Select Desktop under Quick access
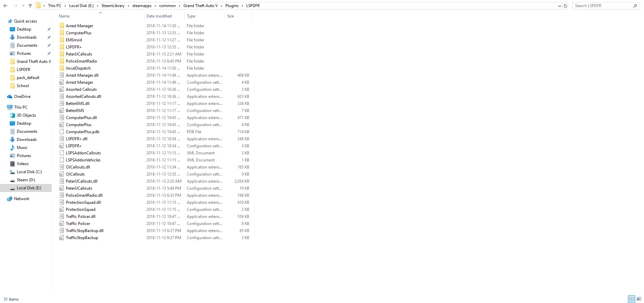Viewport: 644px width, 303px height. (x=24, y=29)
